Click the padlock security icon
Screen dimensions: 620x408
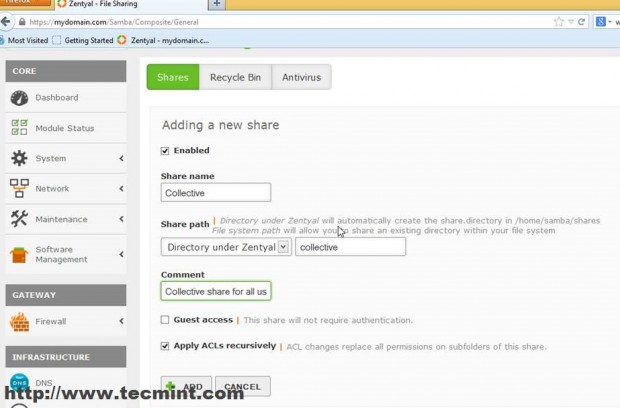(22, 22)
